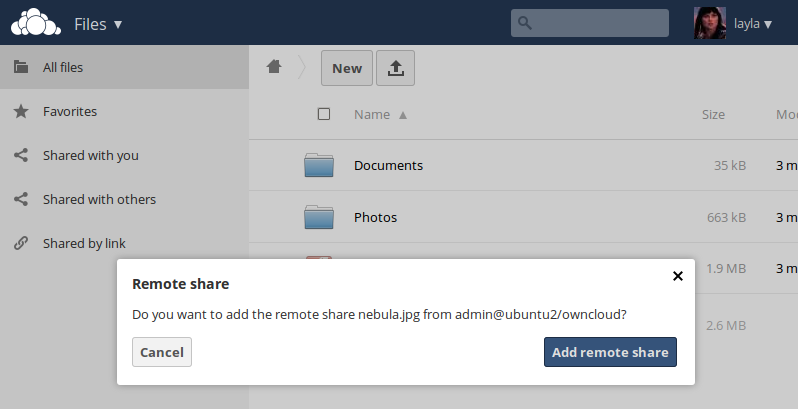
Task: Click the upload arrow icon button
Action: [x=395, y=68]
